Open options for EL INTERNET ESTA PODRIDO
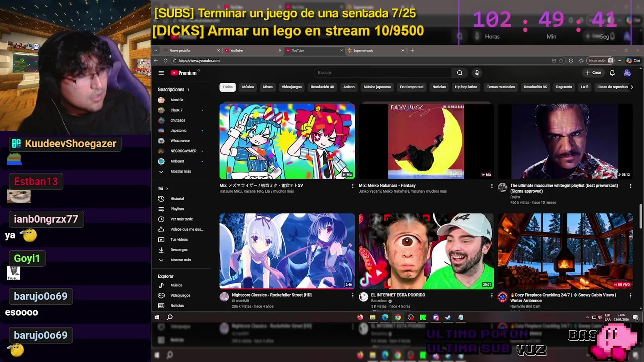Image resolution: width=644 pixels, height=362 pixels. [x=492, y=295]
